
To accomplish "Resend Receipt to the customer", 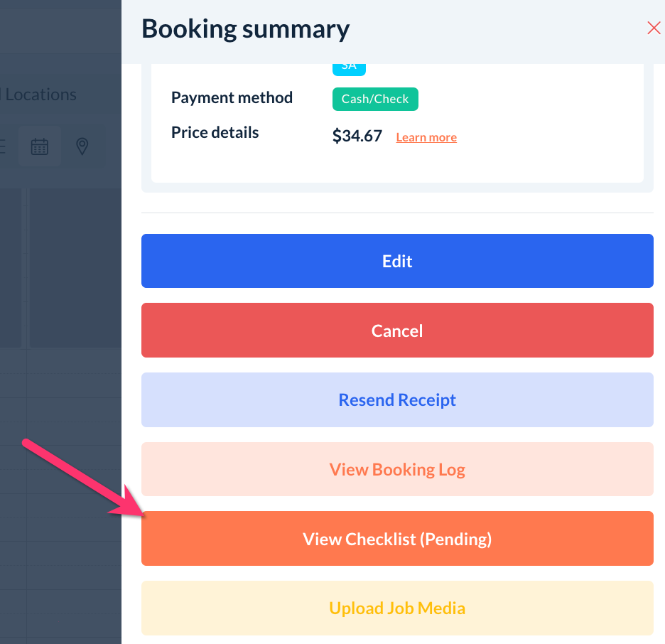I will [397, 400].
